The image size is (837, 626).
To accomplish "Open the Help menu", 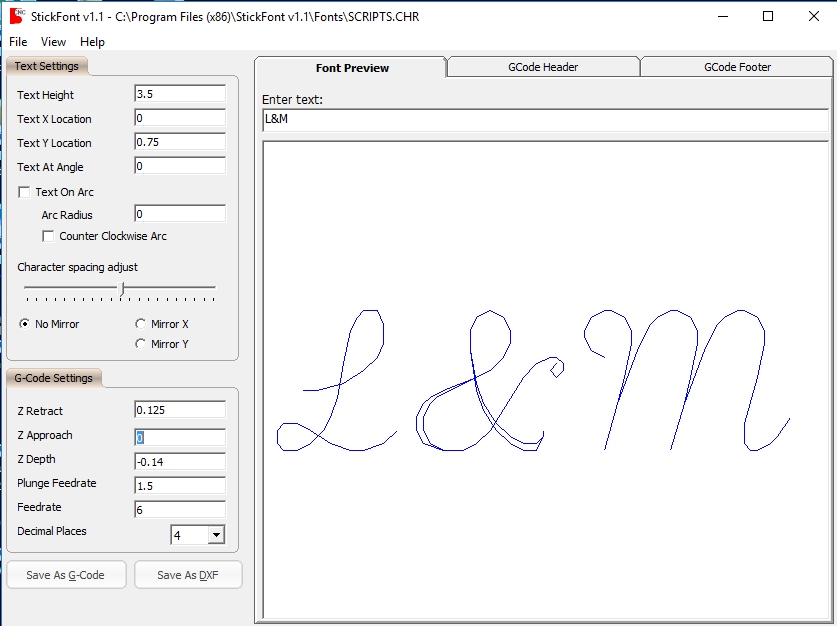I will point(92,42).
